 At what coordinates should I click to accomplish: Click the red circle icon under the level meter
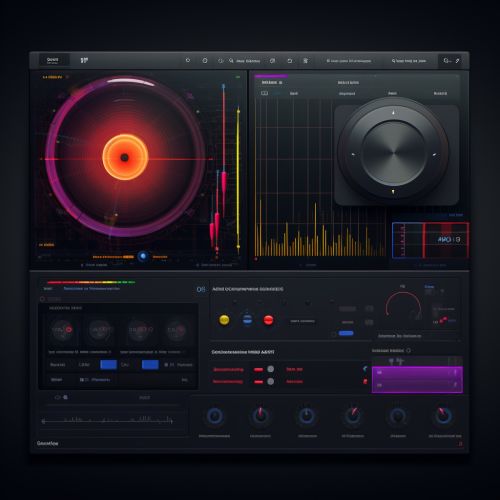click(x=42, y=299)
